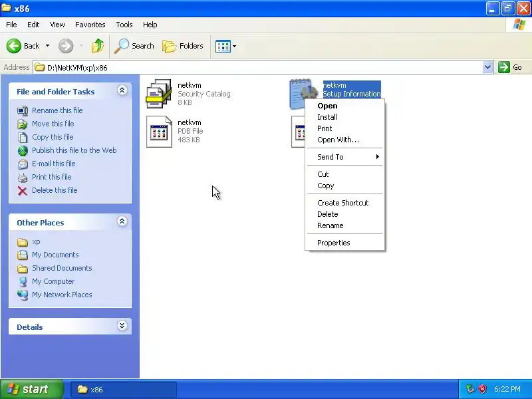Screen dimensions: 532x399
Task: Collapse the File and Folder Tasks panel
Action: 122,90
